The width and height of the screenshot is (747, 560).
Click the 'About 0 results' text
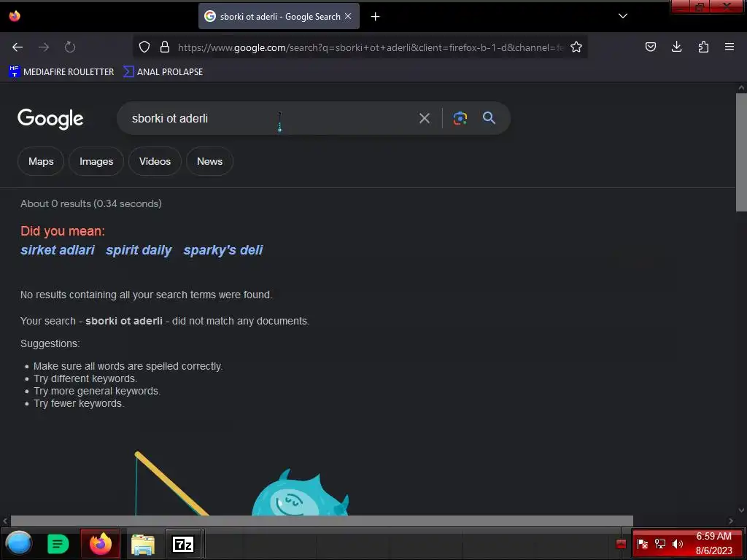tap(91, 204)
